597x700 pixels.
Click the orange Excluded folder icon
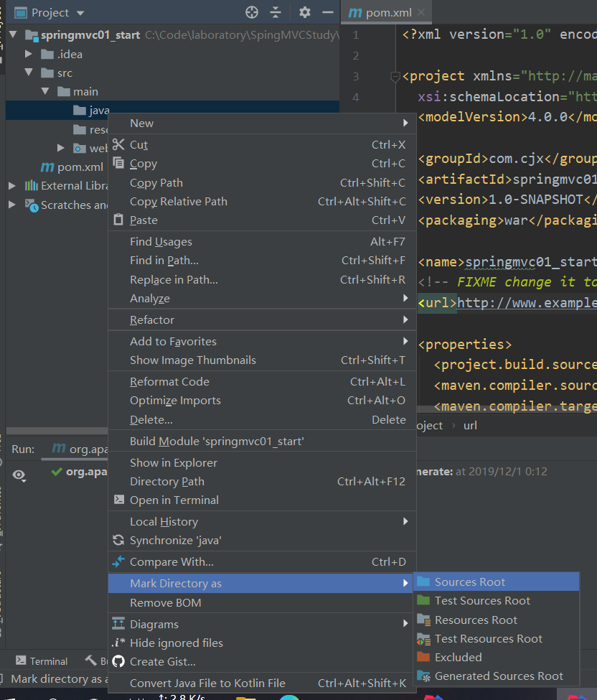click(x=423, y=657)
